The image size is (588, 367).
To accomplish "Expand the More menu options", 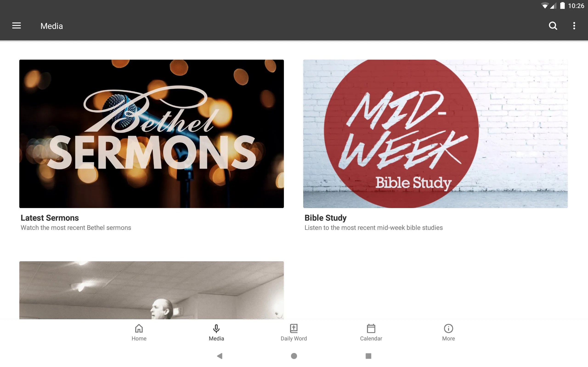I will tap(448, 332).
